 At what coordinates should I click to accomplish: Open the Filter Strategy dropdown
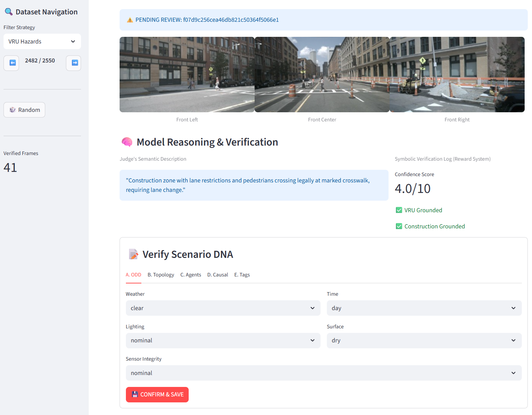(42, 41)
